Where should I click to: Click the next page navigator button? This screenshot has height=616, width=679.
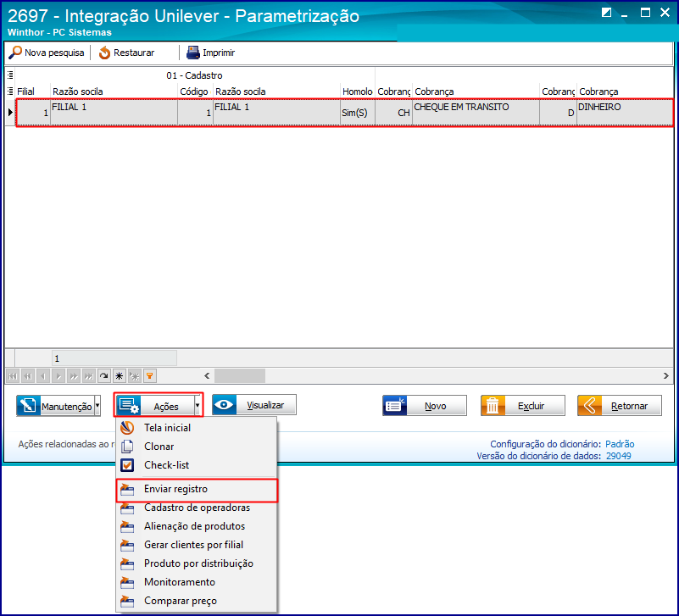74,376
